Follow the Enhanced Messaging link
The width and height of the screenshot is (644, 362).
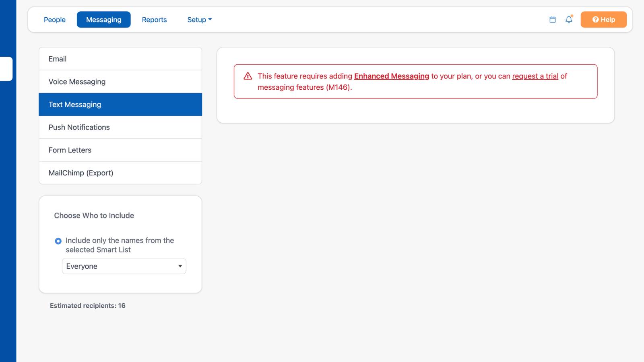point(392,76)
